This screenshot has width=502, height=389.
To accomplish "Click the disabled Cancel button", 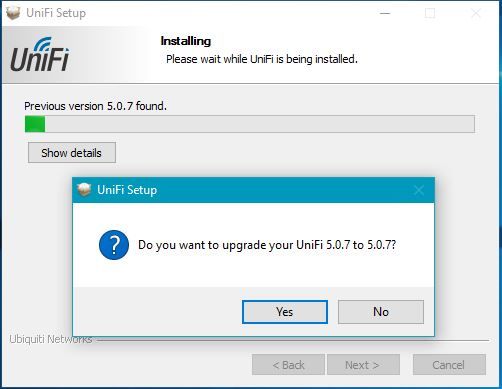I will tap(449, 365).
